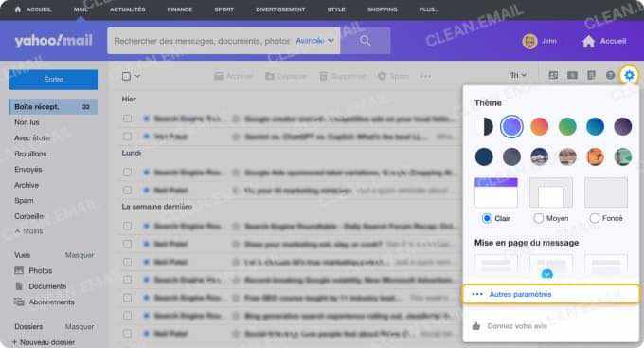Viewport: 644px width, 348px height.
Task: Tick first checkbox under La semaine dernière
Action: [x=127, y=226]
